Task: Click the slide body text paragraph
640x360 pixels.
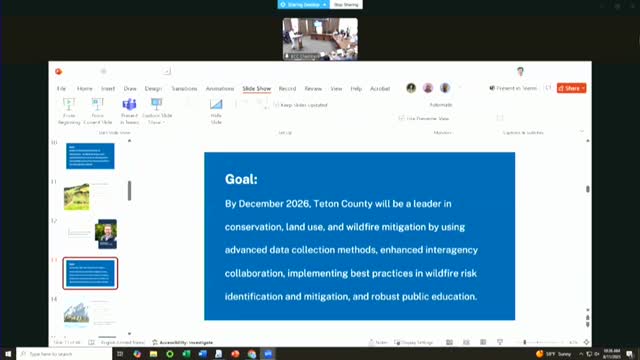Action: (351, 250)
